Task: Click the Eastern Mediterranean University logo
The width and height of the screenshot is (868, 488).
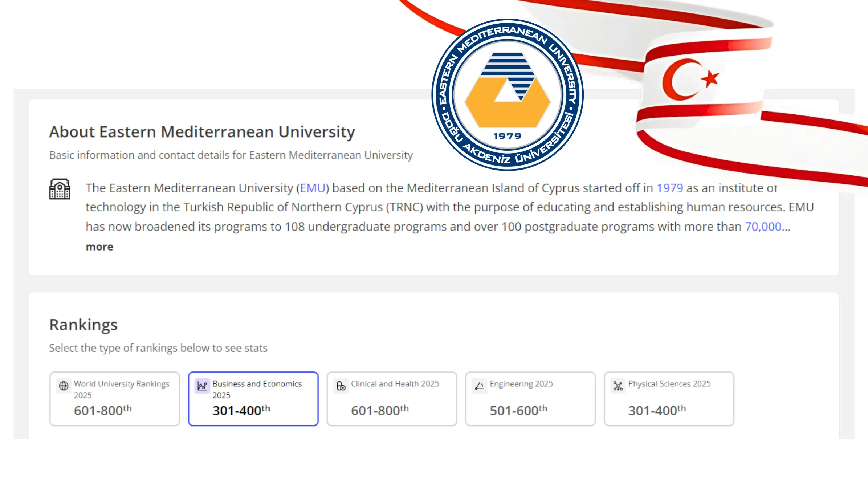Action: tap(508, 94)
